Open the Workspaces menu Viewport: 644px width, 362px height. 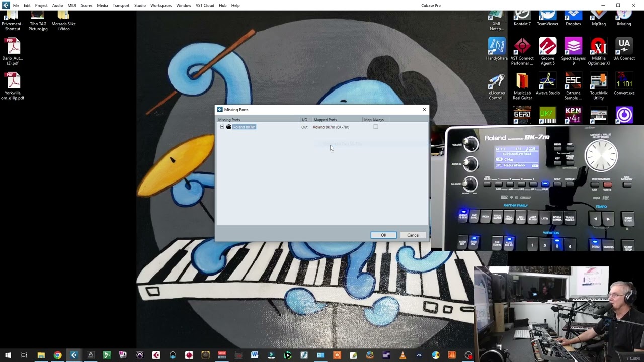(x=161, y=5)
